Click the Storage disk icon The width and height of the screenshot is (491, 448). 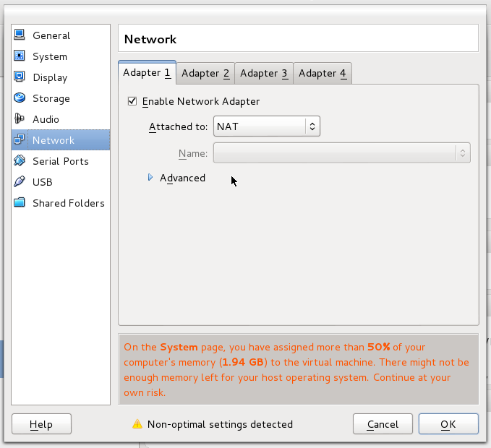(x=19, y=98)
